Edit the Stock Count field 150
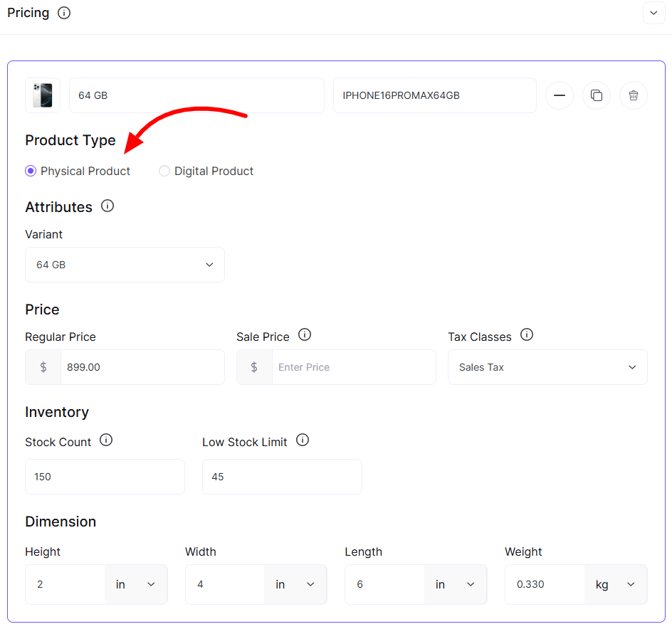The width and height of the screenshot is (672, 629). [105, 477]
